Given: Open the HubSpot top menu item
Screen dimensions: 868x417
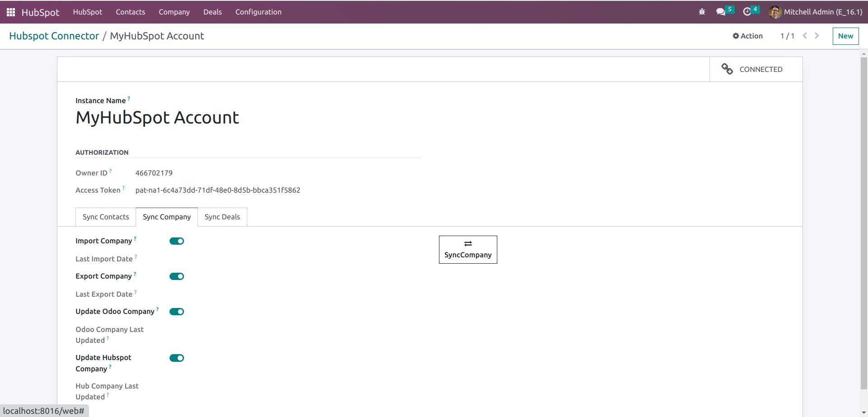Looking at the screenshot, I should coord(88,12).
